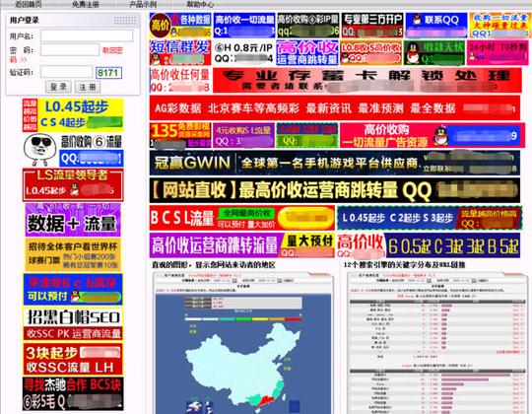This screenshot has height=414, width=532.
Task: Open the 返回首页 menu item
Action: pyautogui.click(x=29, y=4)
